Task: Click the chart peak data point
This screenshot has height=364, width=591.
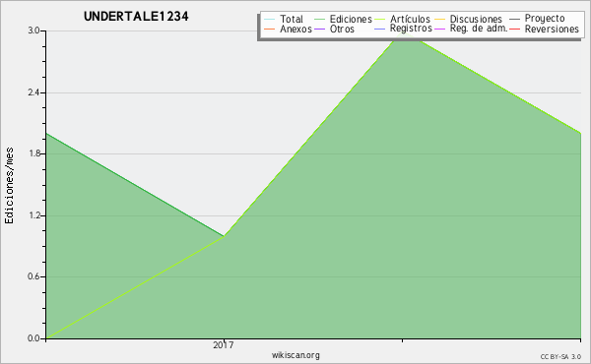Action: click(x=403, y=32)
